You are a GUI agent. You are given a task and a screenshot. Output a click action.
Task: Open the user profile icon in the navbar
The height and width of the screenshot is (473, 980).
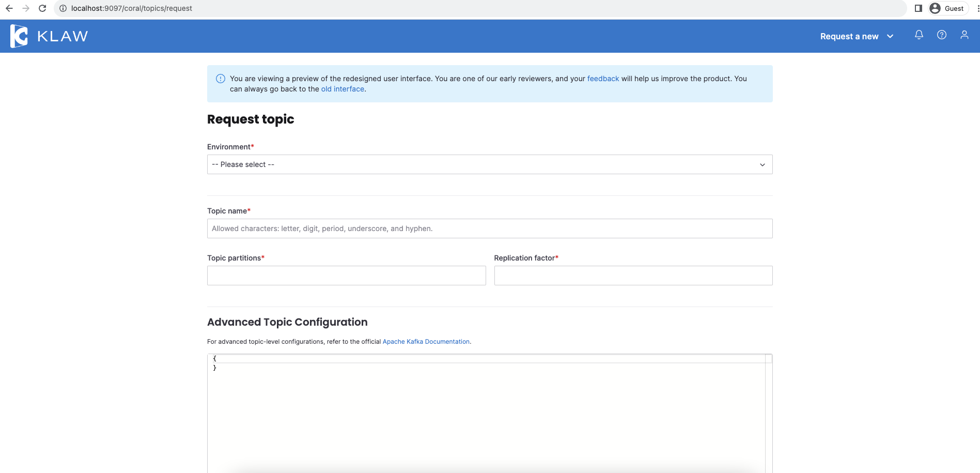(964, 35)
